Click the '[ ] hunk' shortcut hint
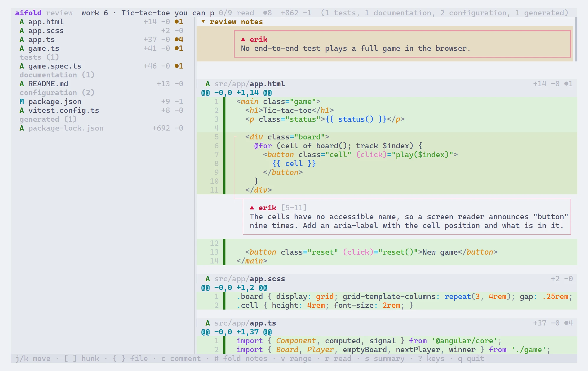 pyautogui.click(x=81, y=359)
